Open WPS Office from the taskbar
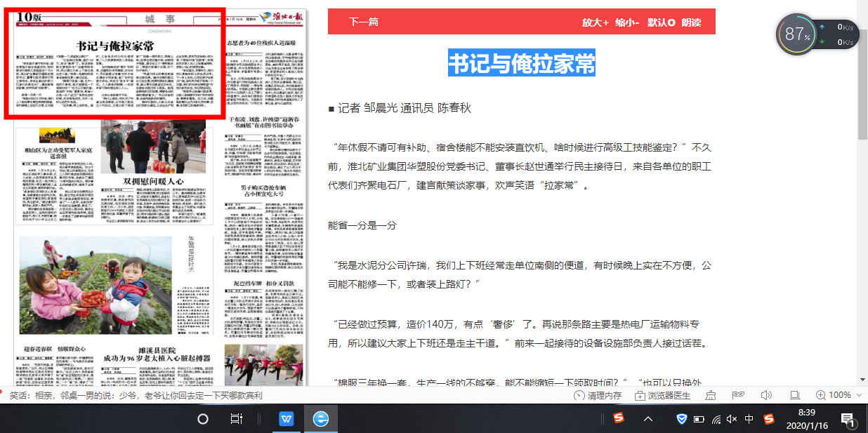Screen dimensions: 868x433 pos(287,419)
